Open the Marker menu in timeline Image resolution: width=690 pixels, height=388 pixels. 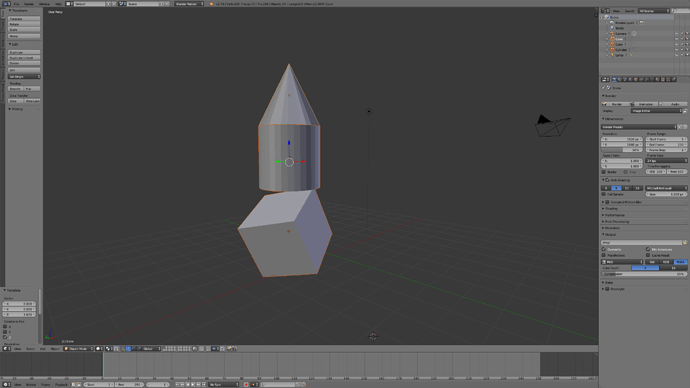31,384
